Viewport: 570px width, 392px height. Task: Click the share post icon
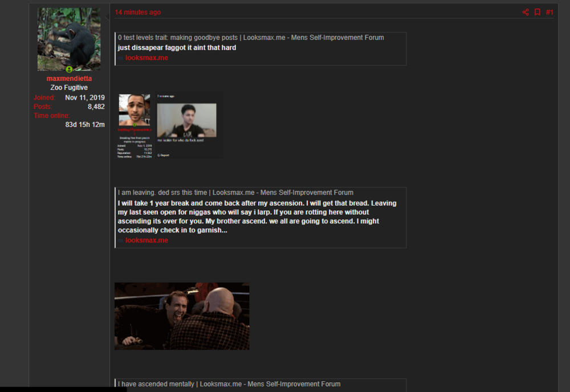tap(526, 13)
